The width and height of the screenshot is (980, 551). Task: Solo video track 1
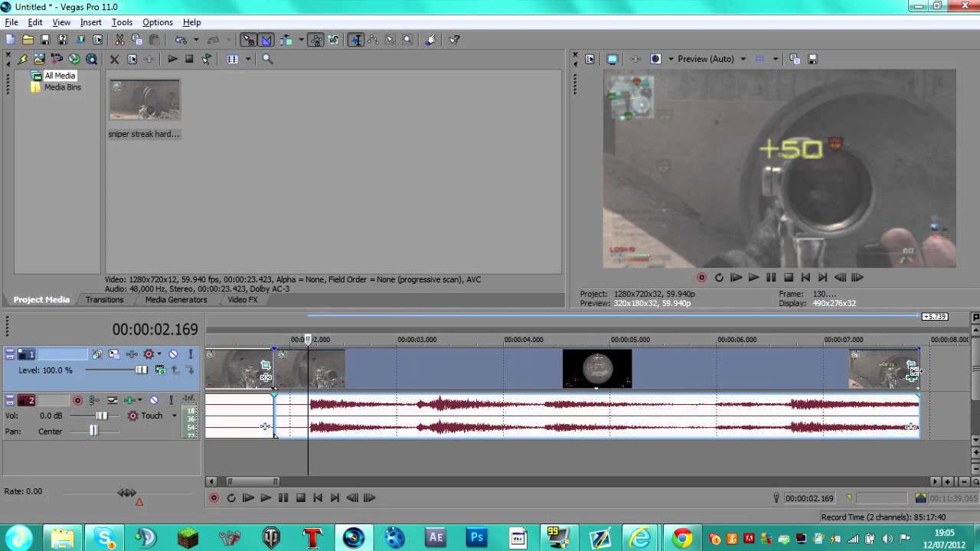[191, 354]
